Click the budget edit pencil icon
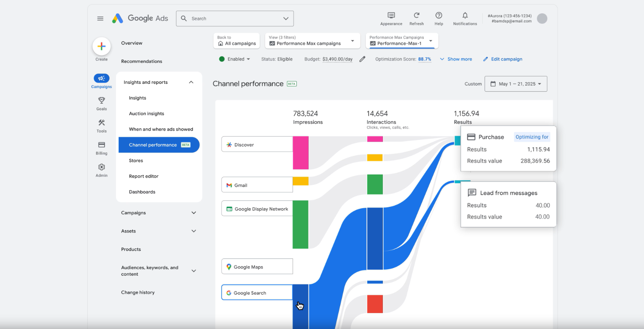 pyautogui.click(x=362, y=59)
